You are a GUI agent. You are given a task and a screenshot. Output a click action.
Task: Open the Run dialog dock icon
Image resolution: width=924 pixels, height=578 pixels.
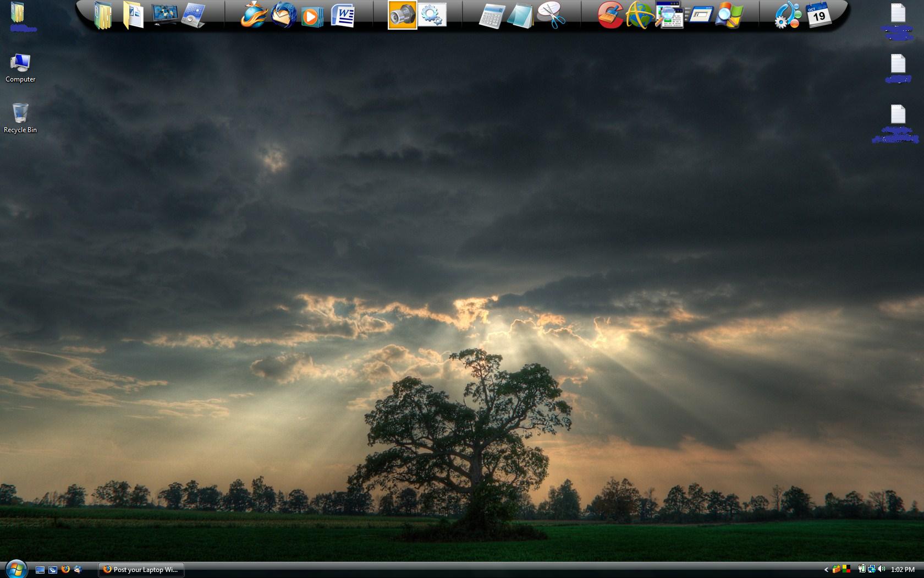(700, 15)
